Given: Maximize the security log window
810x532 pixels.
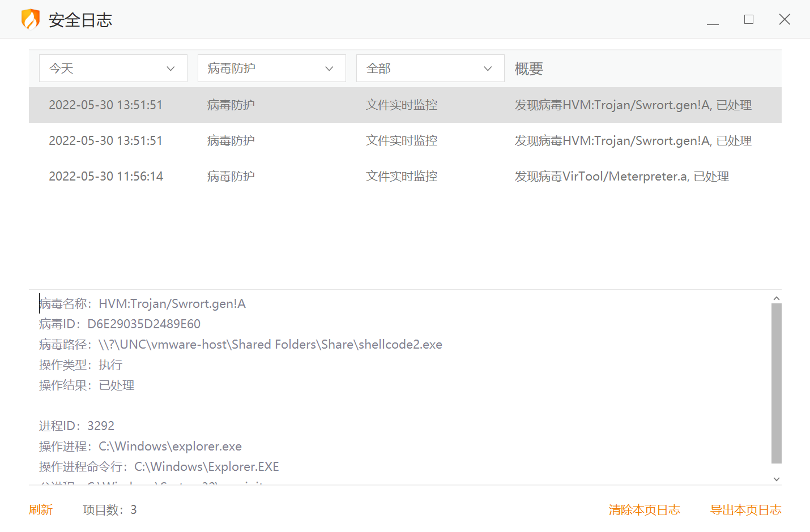Looking at the screenshot, I should point(748,20).
